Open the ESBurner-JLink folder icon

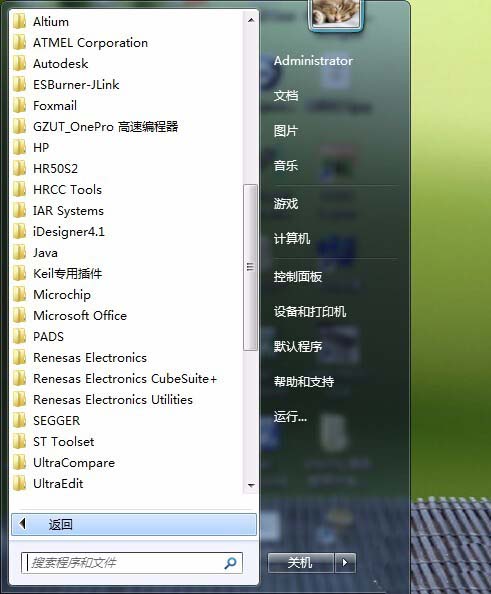point(19,84)
